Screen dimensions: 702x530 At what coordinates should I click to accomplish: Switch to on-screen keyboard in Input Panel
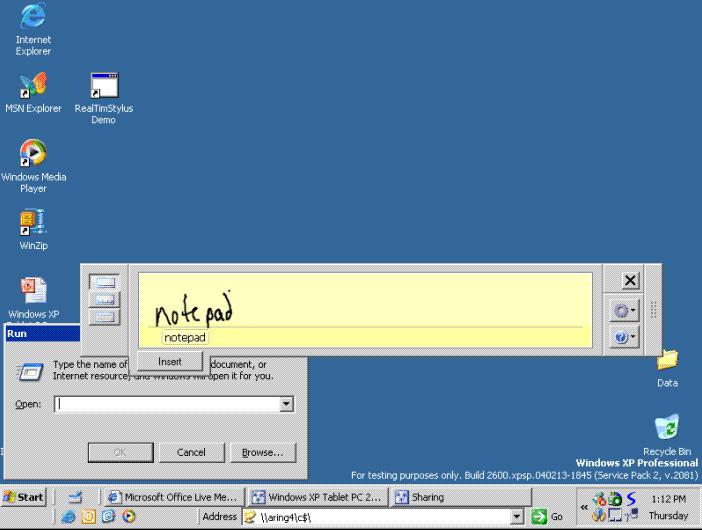tap(104, 317)
